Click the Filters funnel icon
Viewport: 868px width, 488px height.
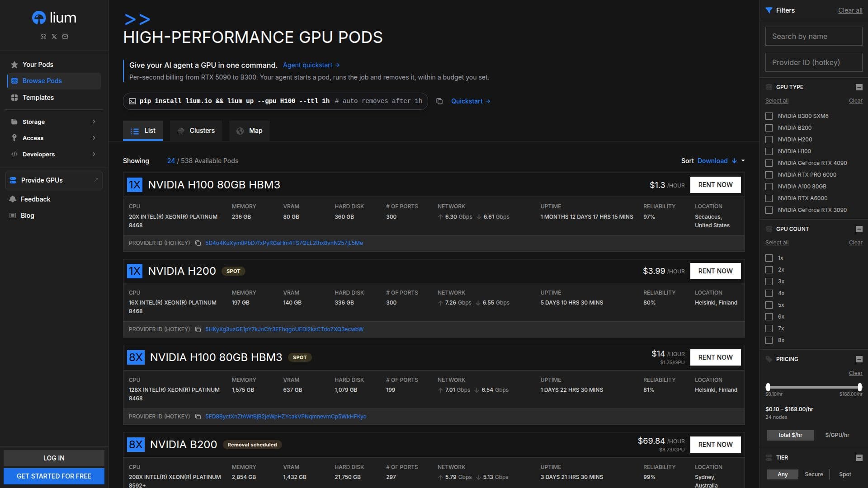(x=769, y=10)
